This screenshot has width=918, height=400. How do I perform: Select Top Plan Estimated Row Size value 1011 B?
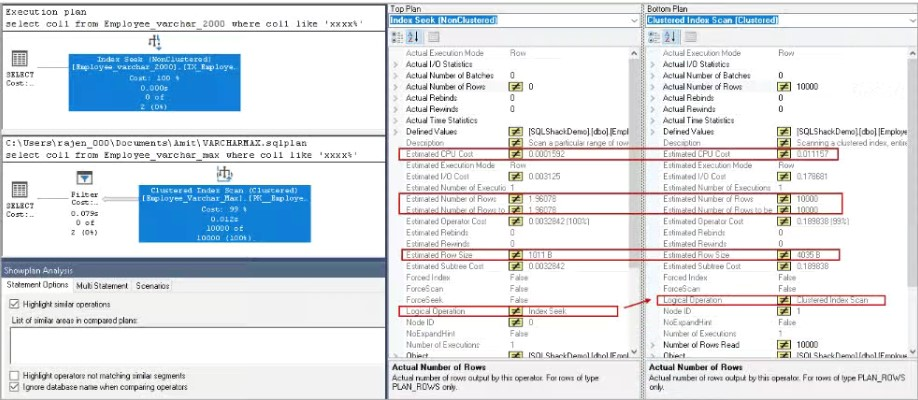[541, 255]
